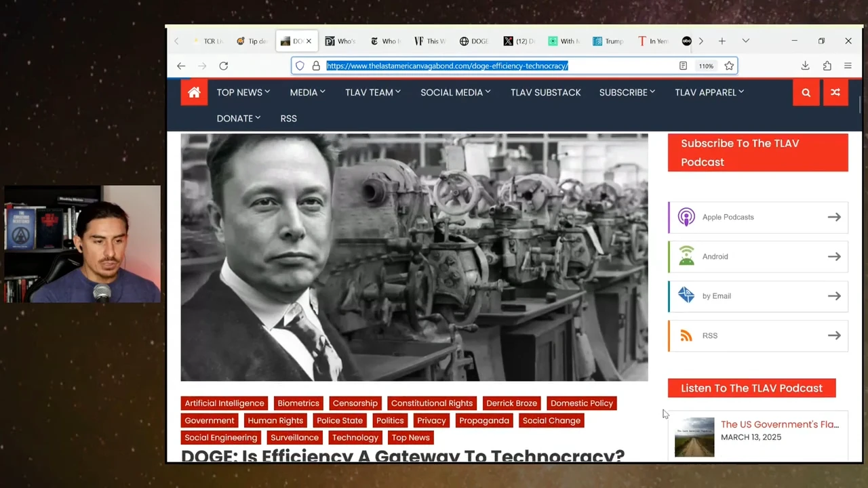This screenshot has height=488, width=868.
Task: Expand the TLAV TEAM menu
Action: coord(373,93)
